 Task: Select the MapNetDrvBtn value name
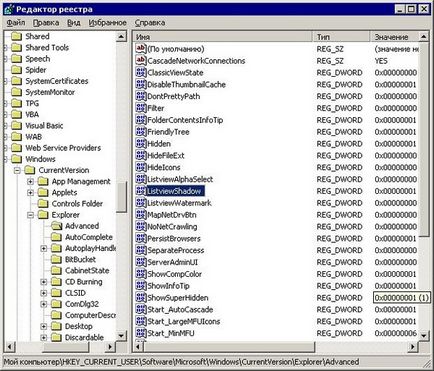172,215
